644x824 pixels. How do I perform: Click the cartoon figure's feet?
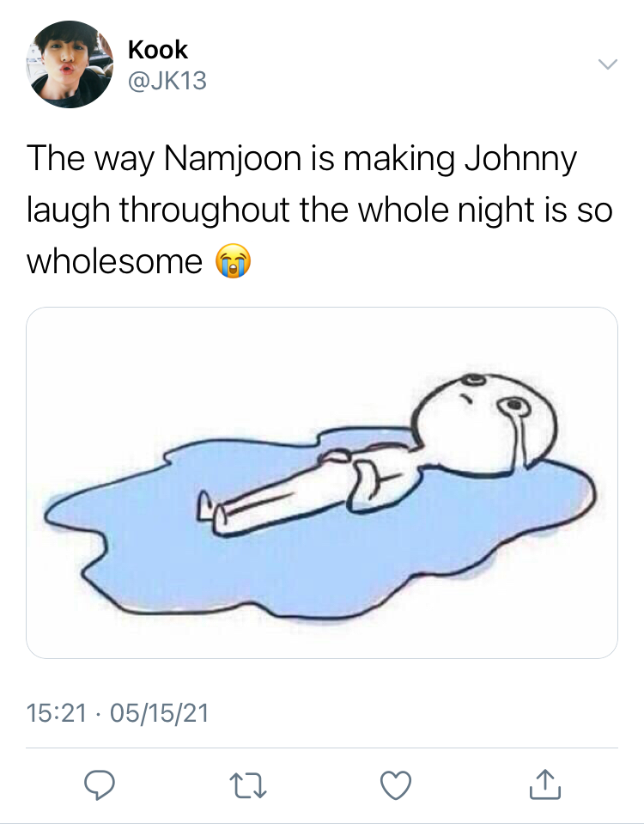pyautogui.click(x=212, y=511)
